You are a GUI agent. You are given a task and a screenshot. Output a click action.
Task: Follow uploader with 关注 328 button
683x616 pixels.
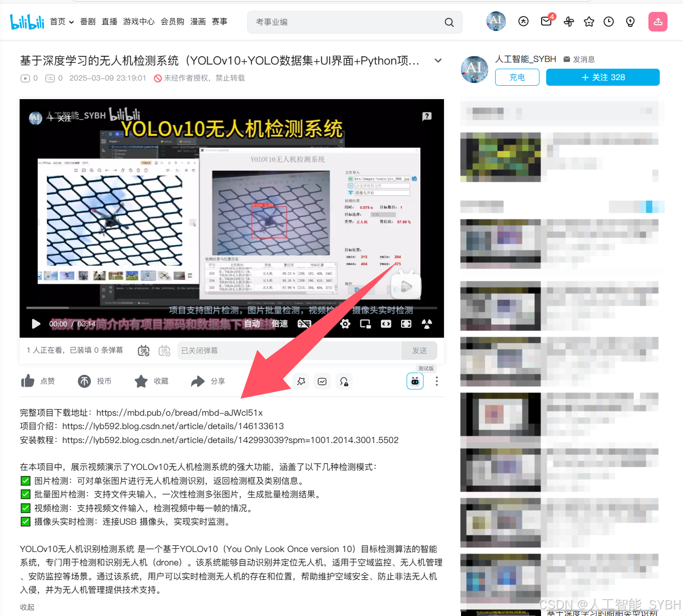[x=603, y=77]
